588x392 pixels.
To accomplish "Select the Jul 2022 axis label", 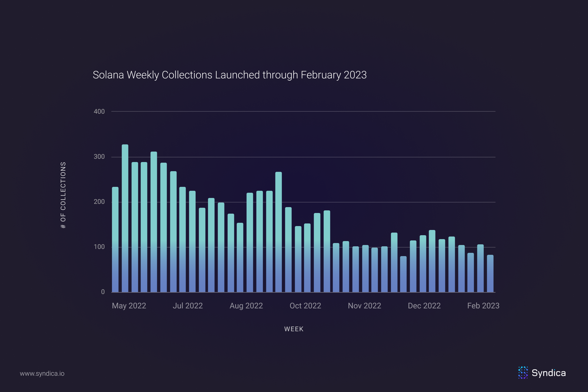I will tap(188, 306).
